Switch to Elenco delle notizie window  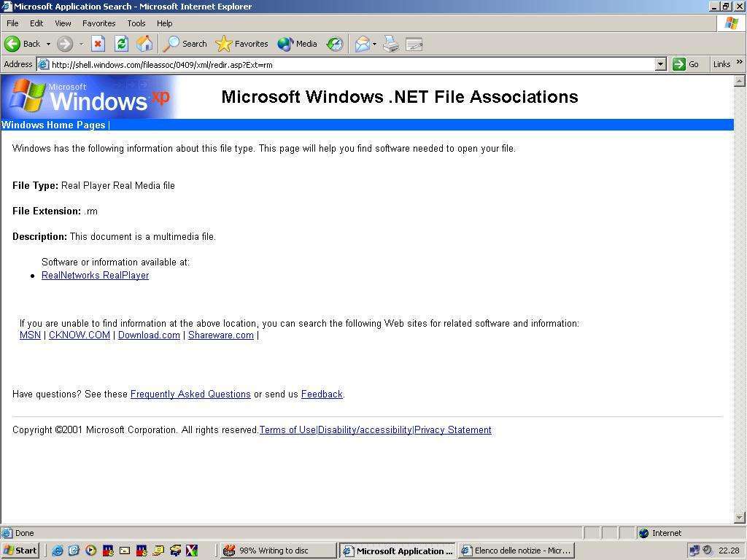point(516,551)
